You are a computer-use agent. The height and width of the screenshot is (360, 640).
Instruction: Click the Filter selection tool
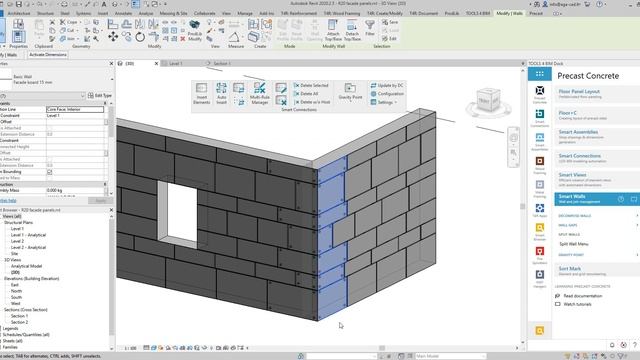370,28
